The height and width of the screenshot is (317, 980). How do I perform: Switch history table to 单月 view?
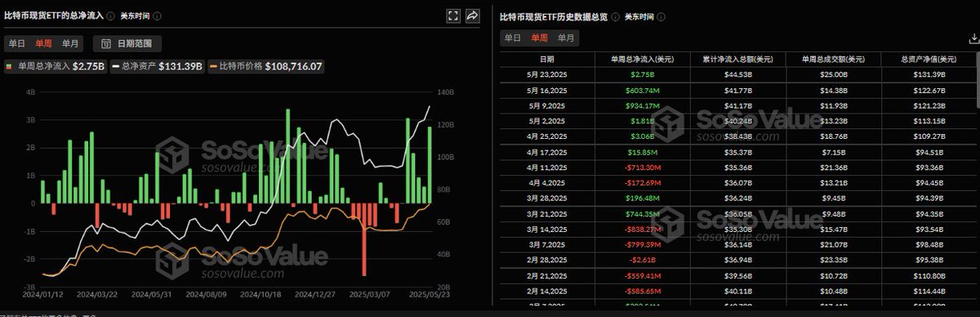point(566,38)
